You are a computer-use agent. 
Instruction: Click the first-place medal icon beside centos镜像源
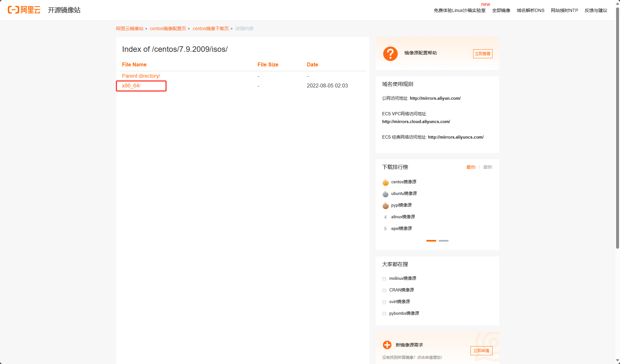(385, 182)
